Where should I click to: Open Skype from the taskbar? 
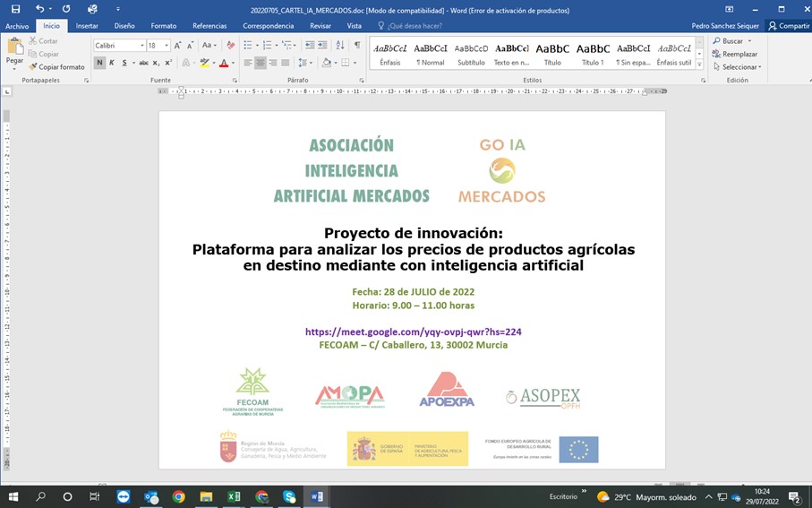pos(289,496)
